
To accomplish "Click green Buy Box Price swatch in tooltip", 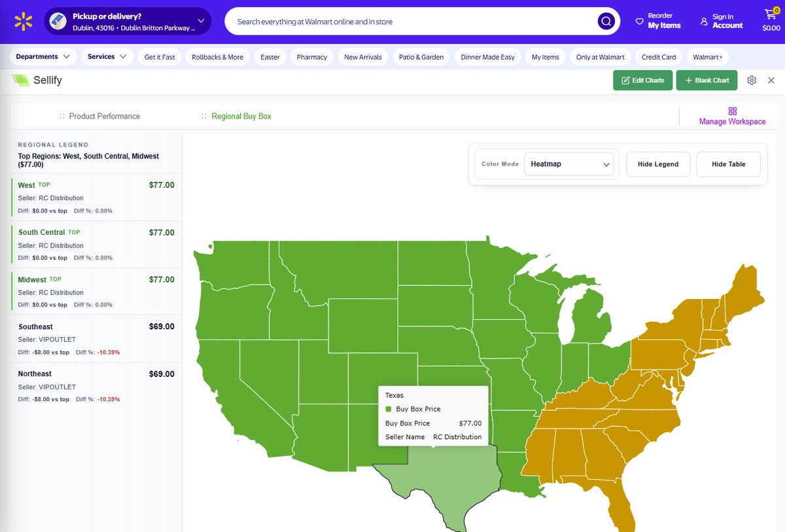I will 388,409.
